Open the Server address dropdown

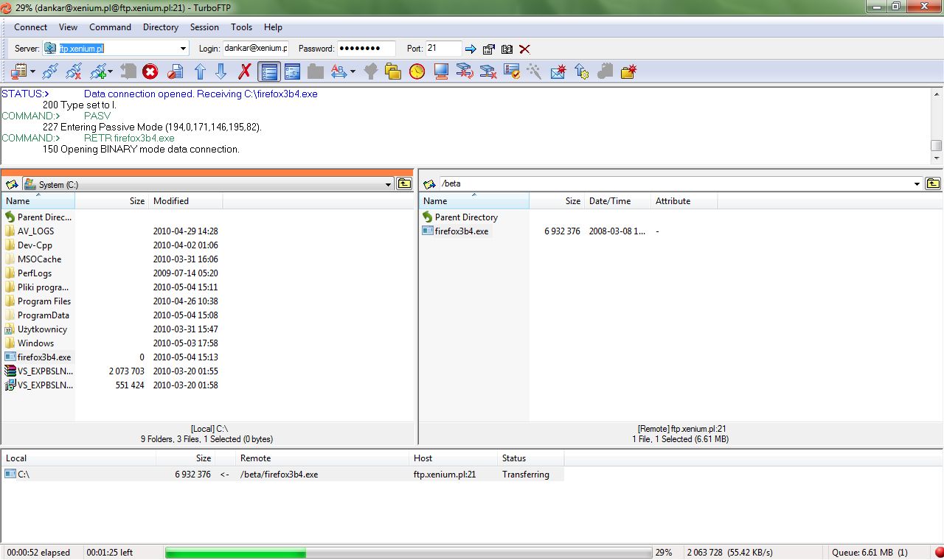[x=184, y=49]
